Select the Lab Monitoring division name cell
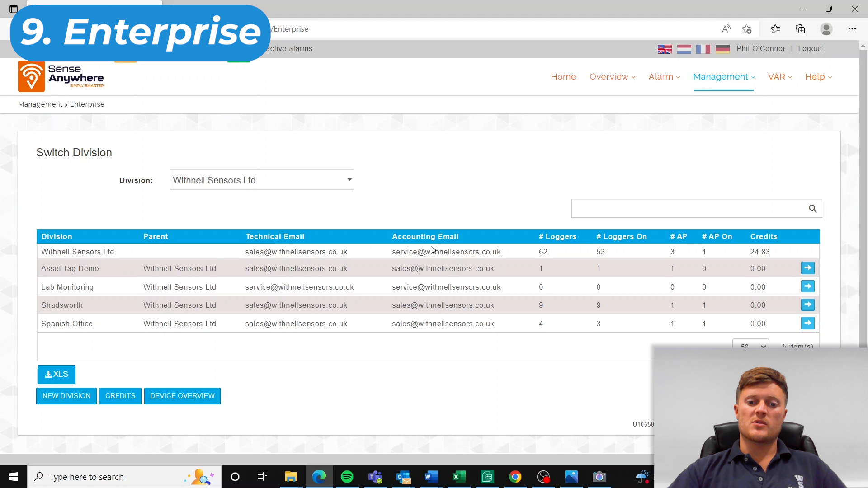868x488 pixels. (x=67, y=287)
